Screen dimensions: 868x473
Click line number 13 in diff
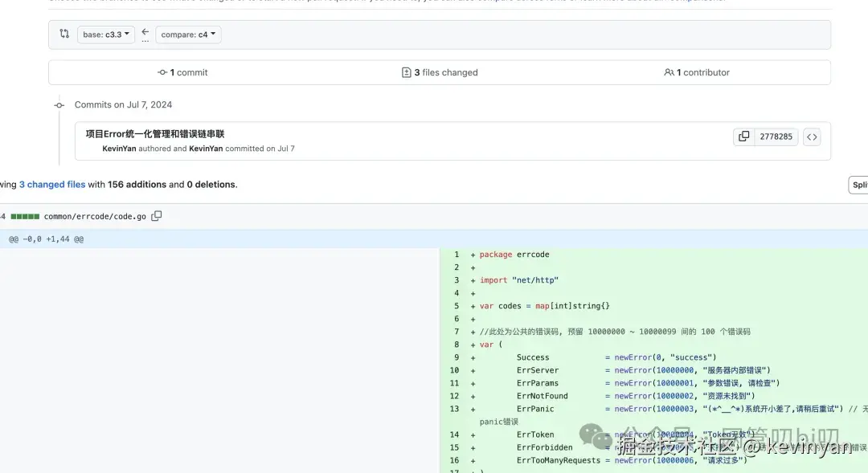(x=454, y=409)
